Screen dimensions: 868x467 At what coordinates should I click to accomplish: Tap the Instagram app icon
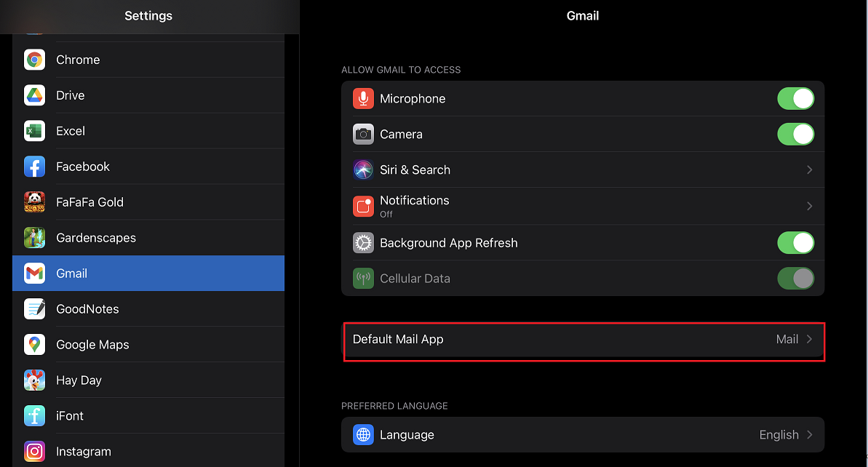coord(34,452)
